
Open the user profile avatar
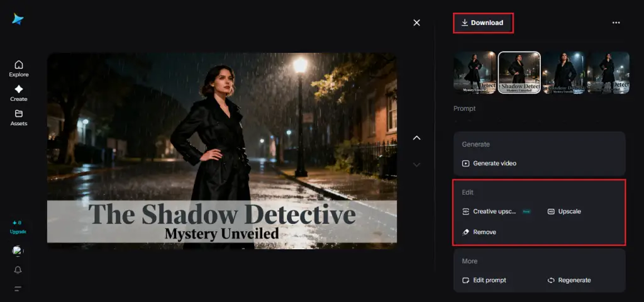(18, 251)
